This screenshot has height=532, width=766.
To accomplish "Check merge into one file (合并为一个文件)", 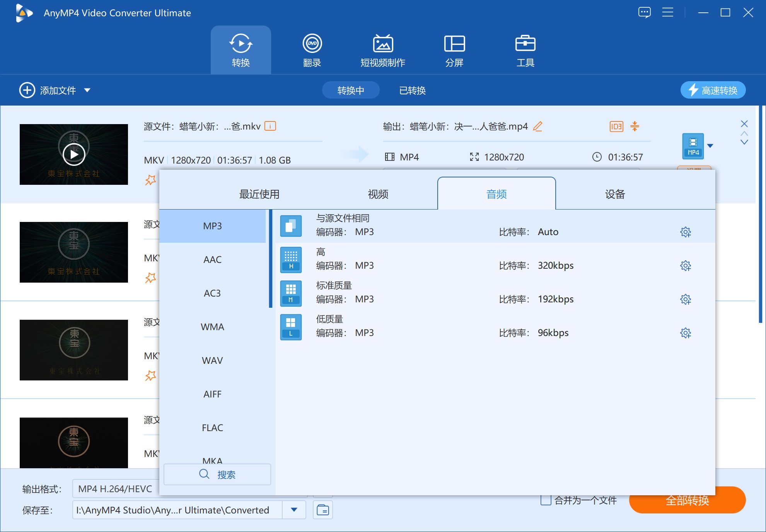I will [546, 500].
